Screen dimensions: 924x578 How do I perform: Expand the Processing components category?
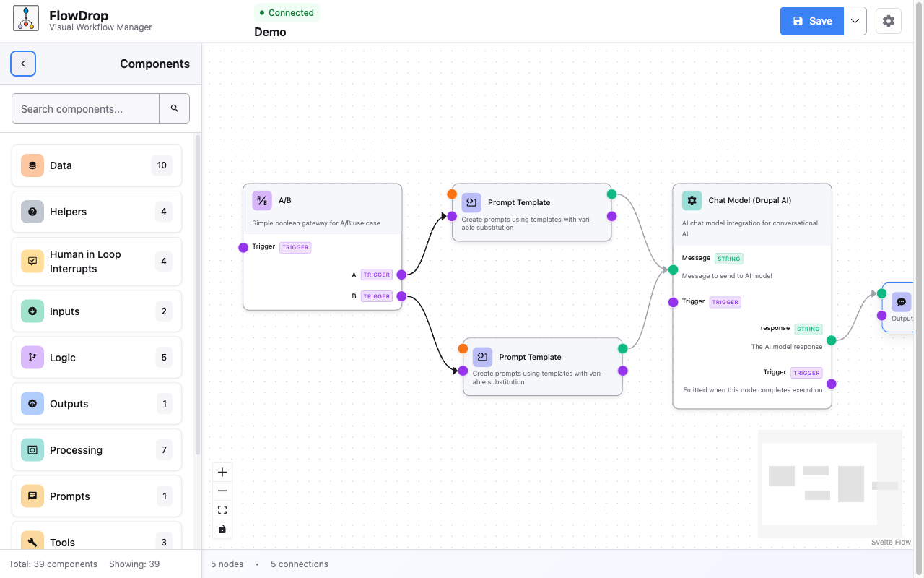click(x=97, y=450)
